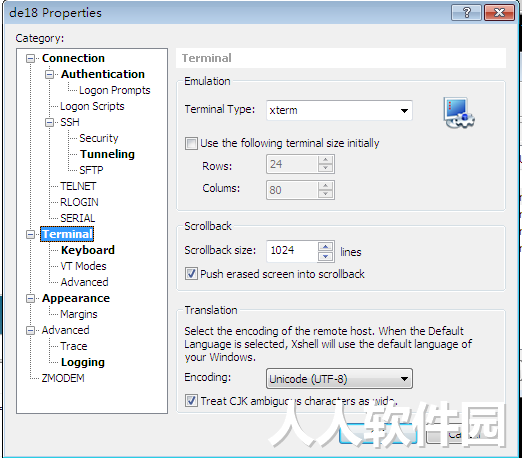Collapse the Appearance tree node
This screenshot has width=522, height=458.
(x=30, y=298)
